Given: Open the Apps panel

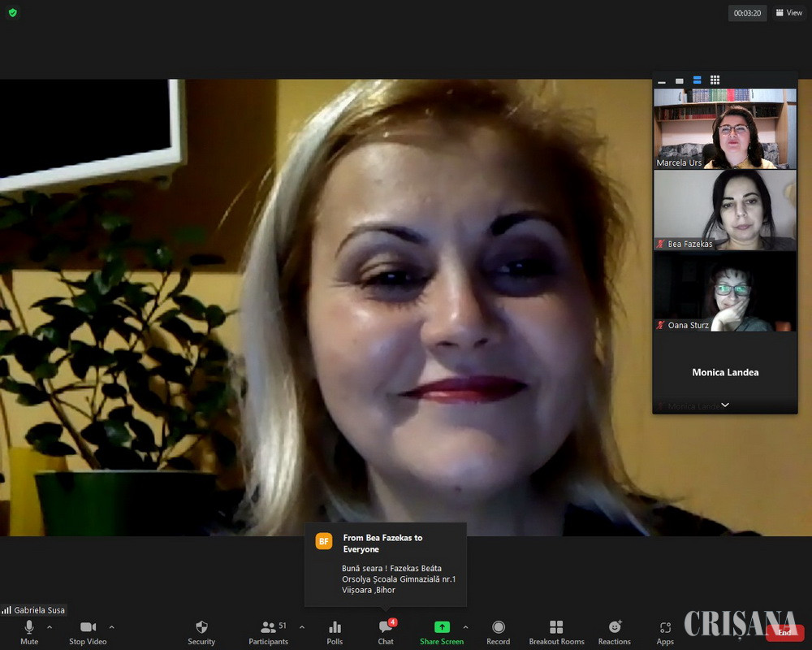Looking at the screenshot, I should coord(665,631).
